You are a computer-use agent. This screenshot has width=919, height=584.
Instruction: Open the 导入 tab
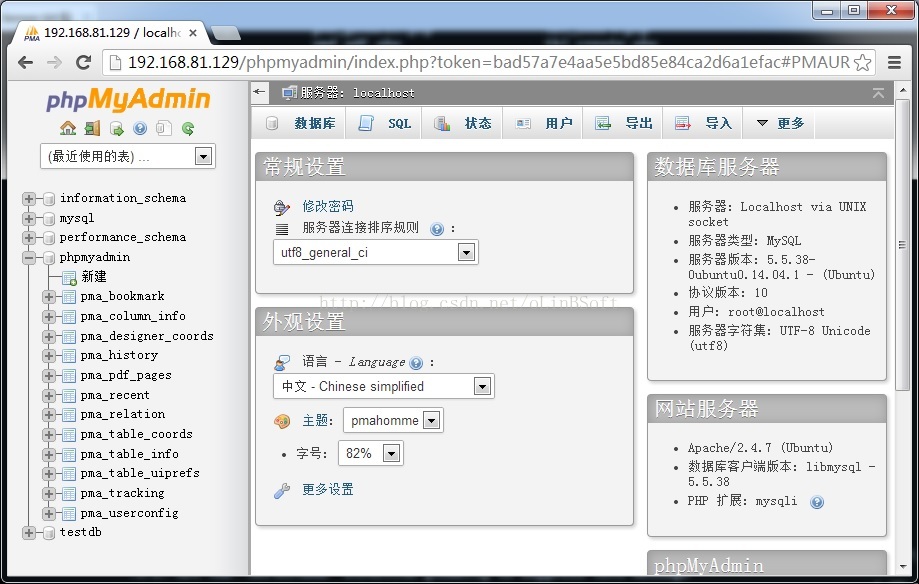[703, 123]
